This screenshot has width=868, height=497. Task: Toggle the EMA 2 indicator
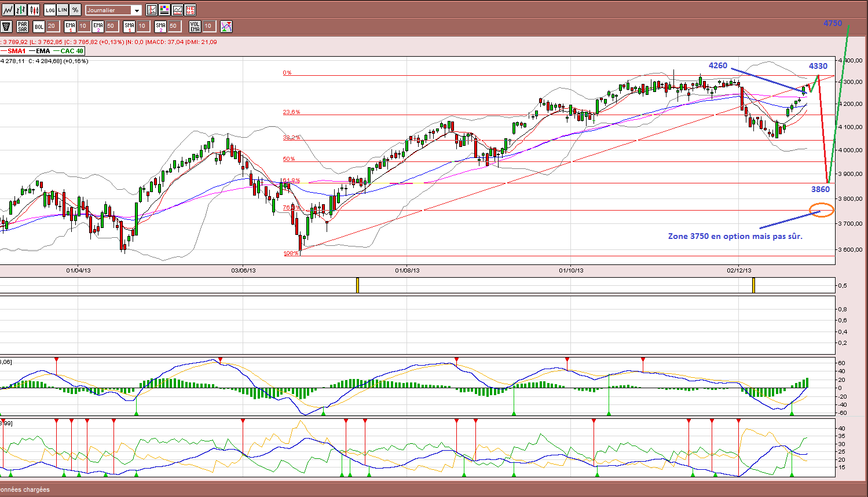[x=98, y=26]
